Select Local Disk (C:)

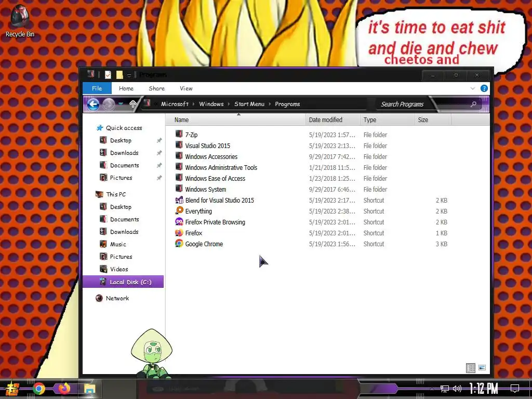pyautogui.click(x=123, y=282)
